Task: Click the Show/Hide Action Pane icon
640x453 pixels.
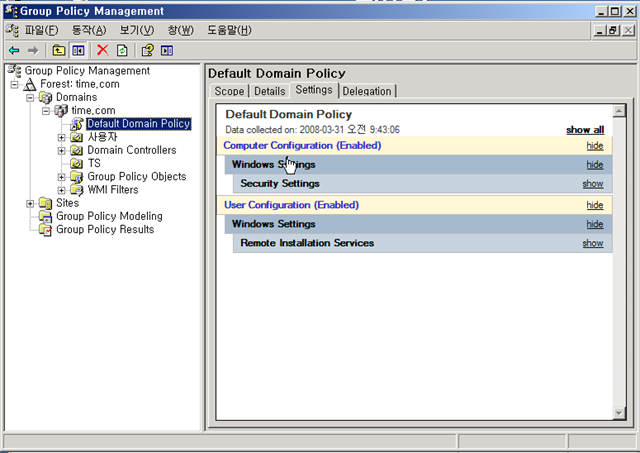Action: (x=167, y=50)
